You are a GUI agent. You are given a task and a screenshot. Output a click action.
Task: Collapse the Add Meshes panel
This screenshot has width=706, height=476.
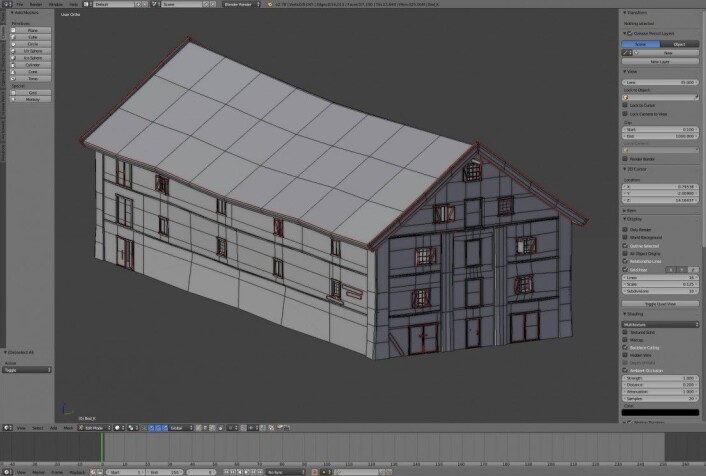tap(12, 13)
